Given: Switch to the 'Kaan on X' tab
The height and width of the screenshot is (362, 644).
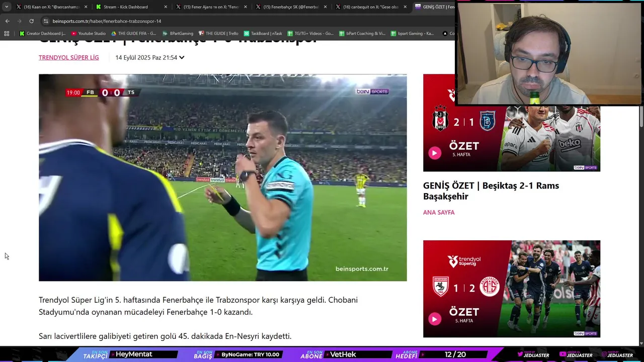Looking at the screenshot, I should pyautogui.click(x=51, y=7).
